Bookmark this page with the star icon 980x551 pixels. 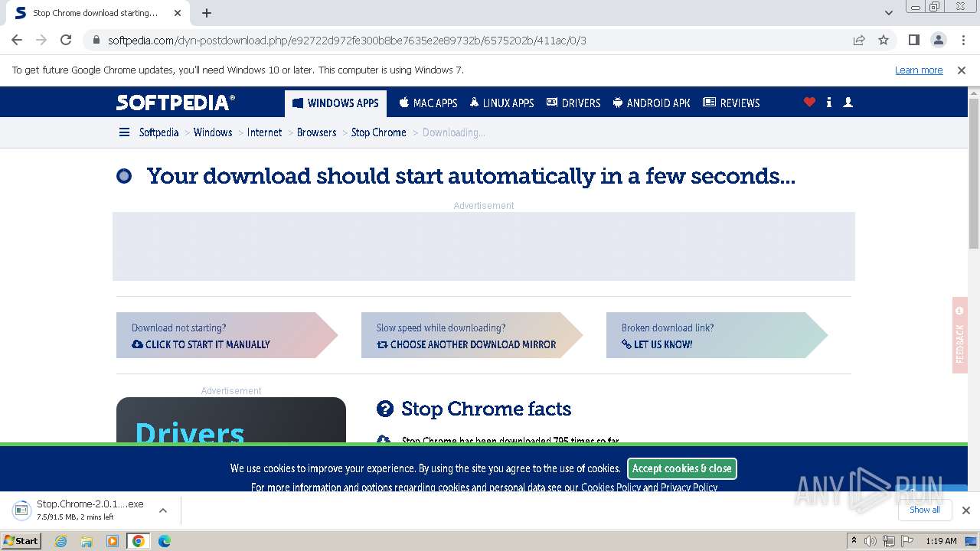884,40
